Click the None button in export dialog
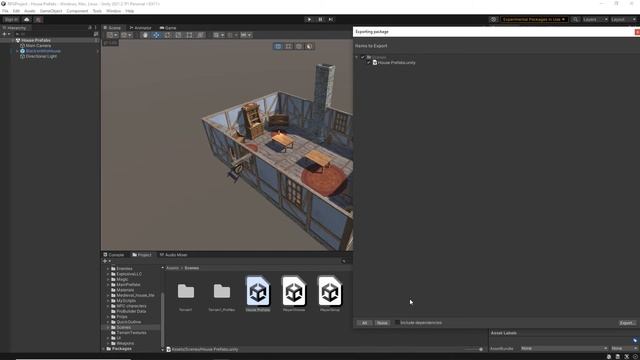 (382, 323)
